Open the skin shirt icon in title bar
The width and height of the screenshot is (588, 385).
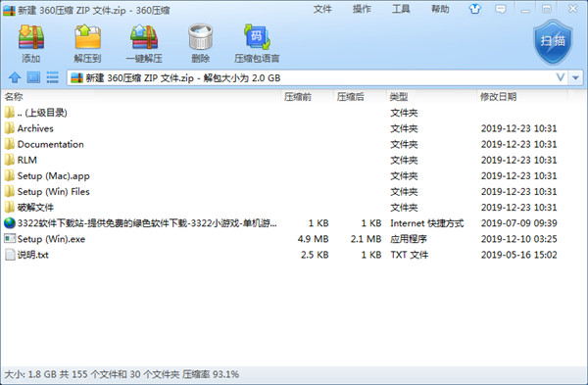pos(474,9)
